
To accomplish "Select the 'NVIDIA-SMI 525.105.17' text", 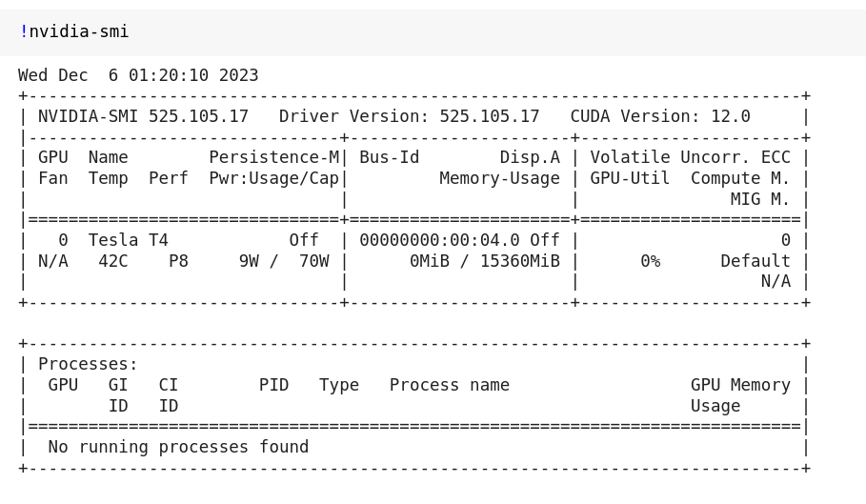I will (143, 116).
